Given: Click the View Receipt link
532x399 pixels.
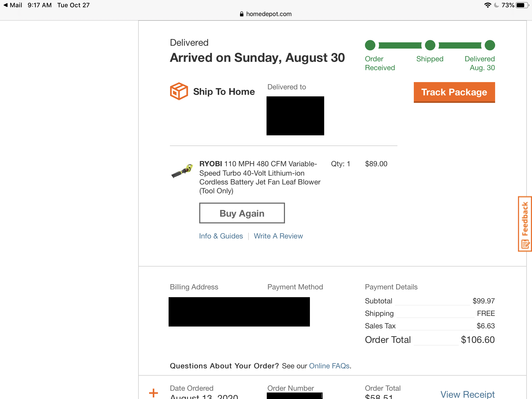Looking at the screenshot, I should pos(467,394).
